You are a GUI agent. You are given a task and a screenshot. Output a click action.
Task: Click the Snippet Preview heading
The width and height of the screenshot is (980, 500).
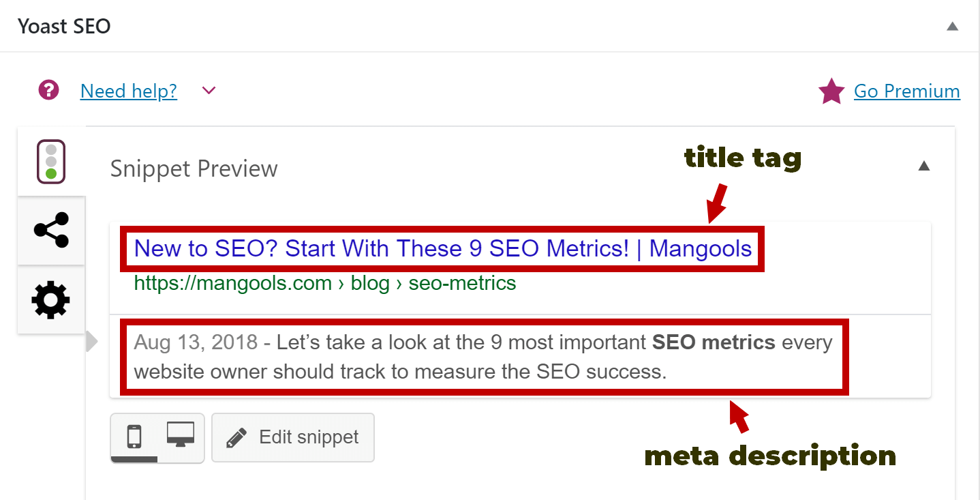(x=194, y=168)
